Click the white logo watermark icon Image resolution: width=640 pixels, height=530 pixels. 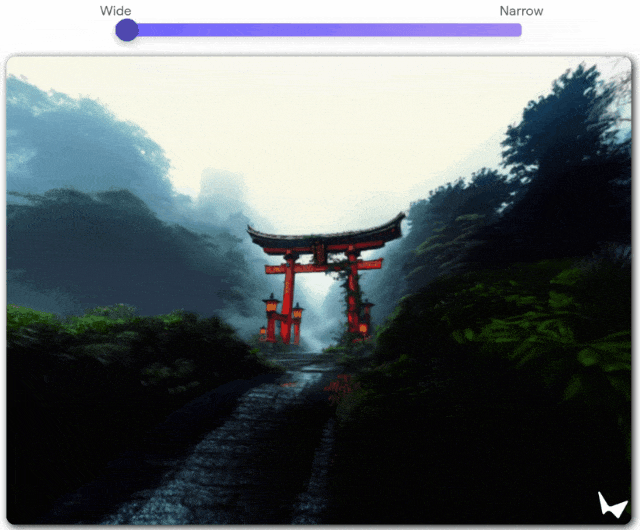[x=611, y=504]
